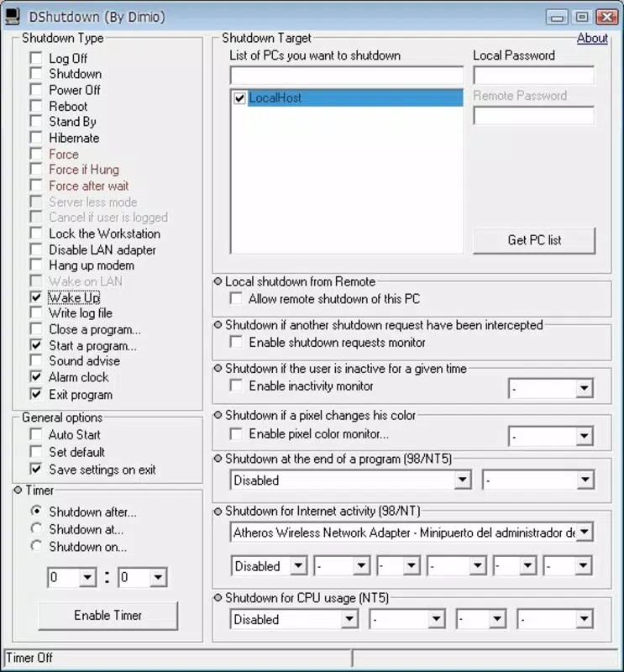Open the timer hours dropdown

pos(87,577)
